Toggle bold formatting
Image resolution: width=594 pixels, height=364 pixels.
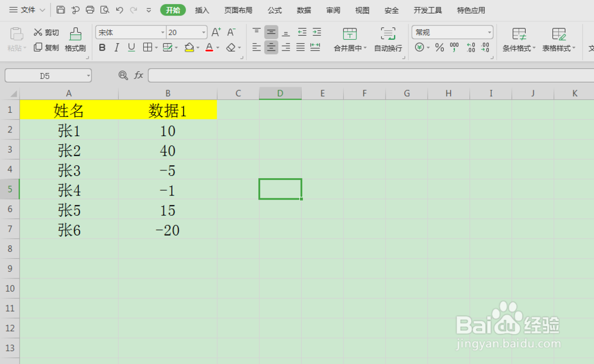(x=102, y=48)
